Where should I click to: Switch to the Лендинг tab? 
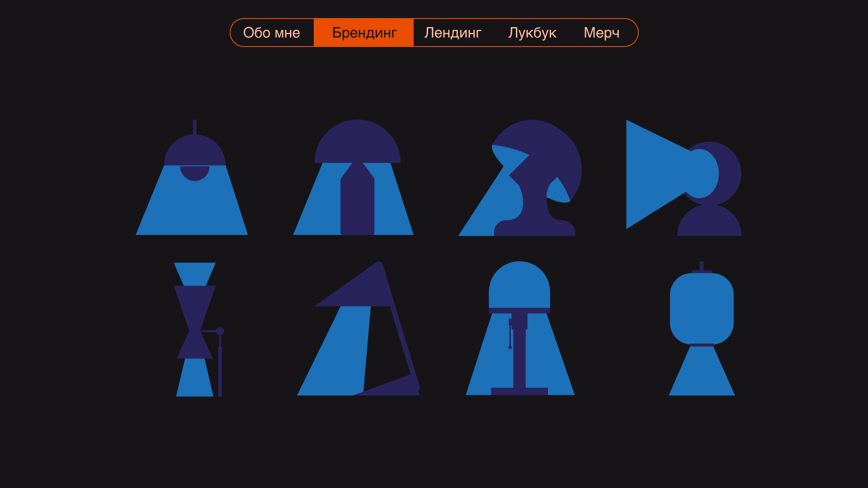pos(453,32)
